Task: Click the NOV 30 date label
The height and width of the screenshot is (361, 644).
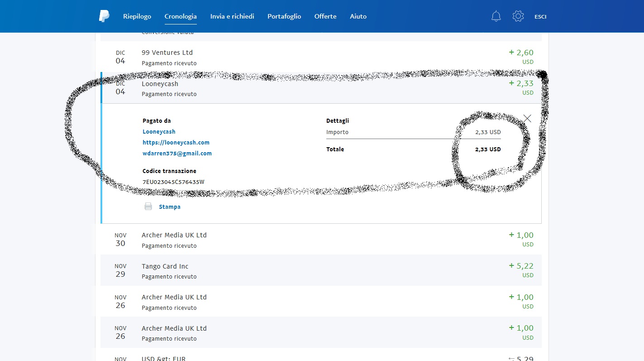Action: (120, 239)
